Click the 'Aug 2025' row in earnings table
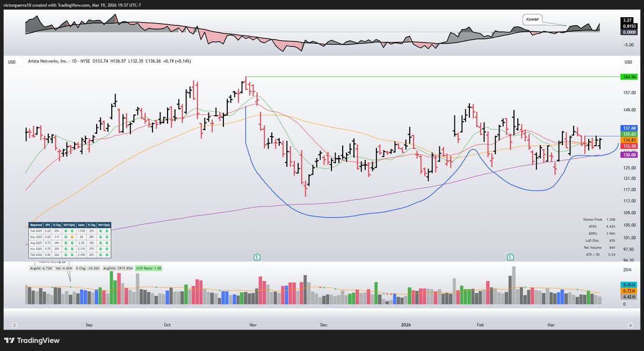The image size is (644, 351). [x=69, y=243]
